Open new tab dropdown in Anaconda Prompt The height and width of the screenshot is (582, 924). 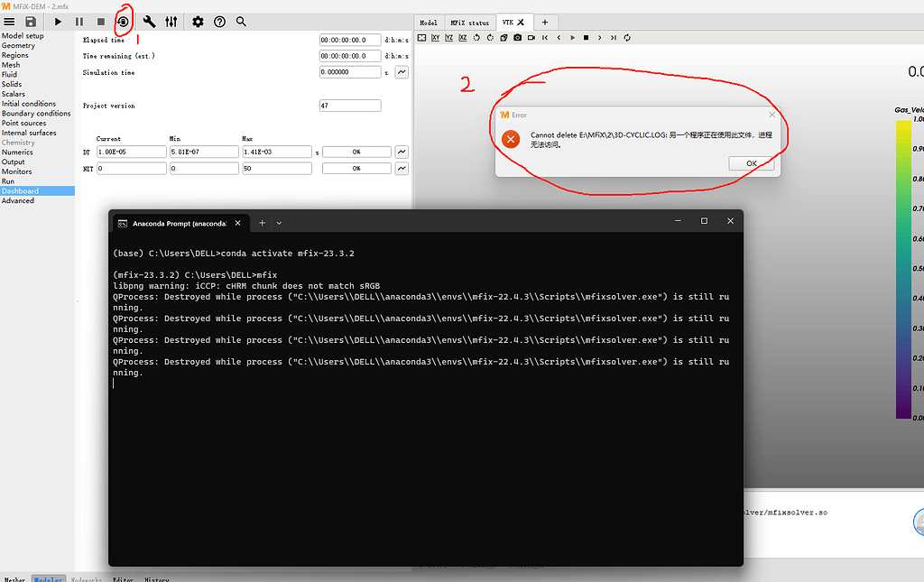pyautogui.click(x=280, y=223)
